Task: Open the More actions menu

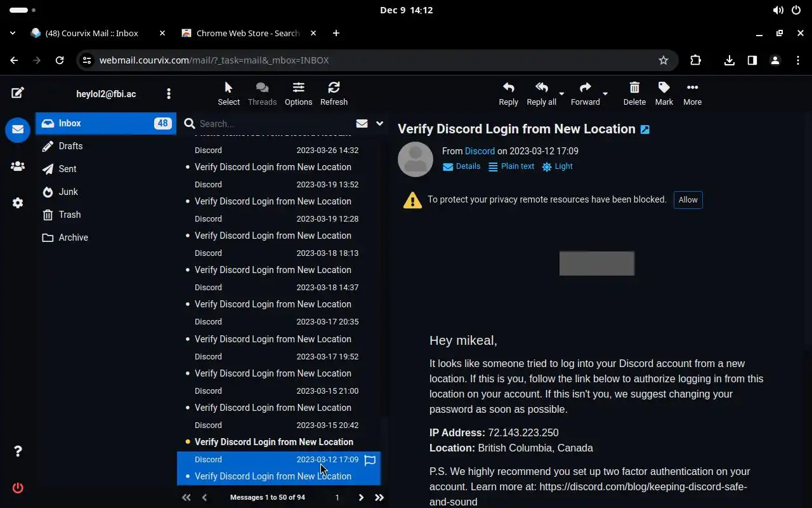Action: (692, 93)
